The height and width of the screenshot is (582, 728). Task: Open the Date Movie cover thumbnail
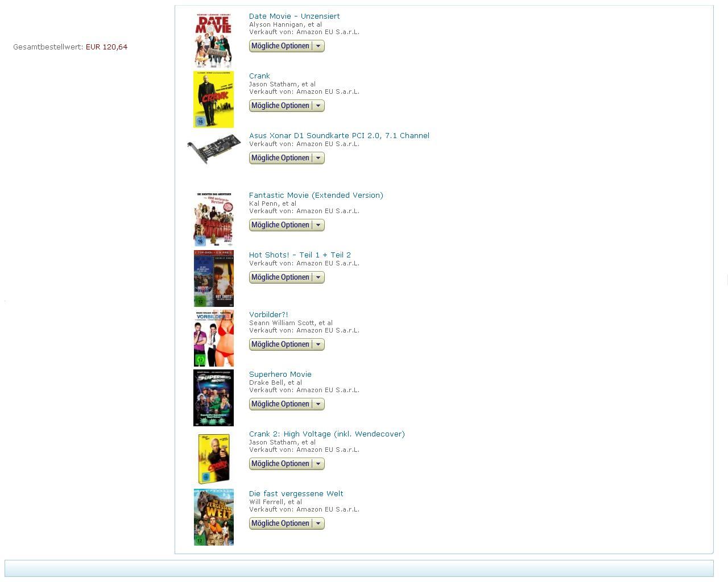[213, 40]
